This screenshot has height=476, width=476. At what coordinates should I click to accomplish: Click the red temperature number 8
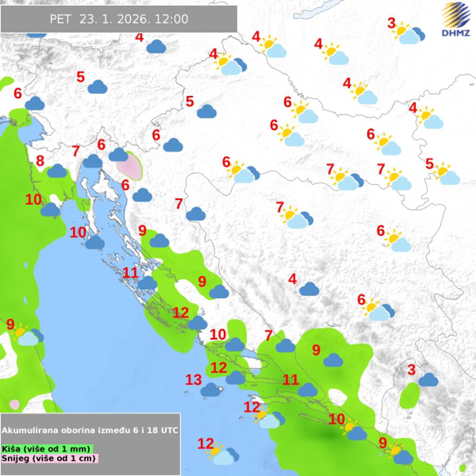[40, 161]
